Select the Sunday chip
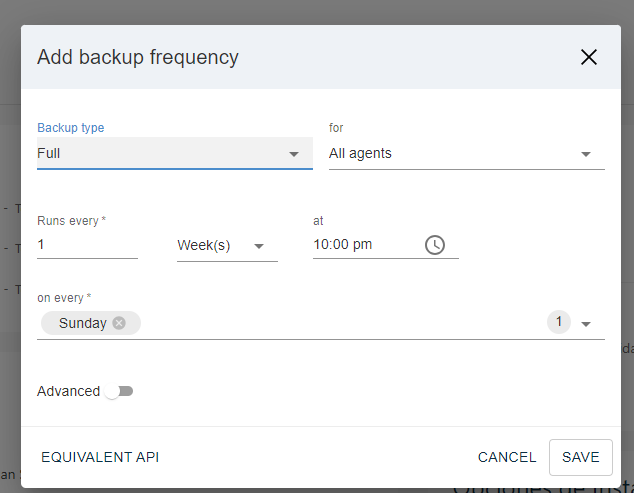This screenshot has height=493, width=634. [82, 323]
